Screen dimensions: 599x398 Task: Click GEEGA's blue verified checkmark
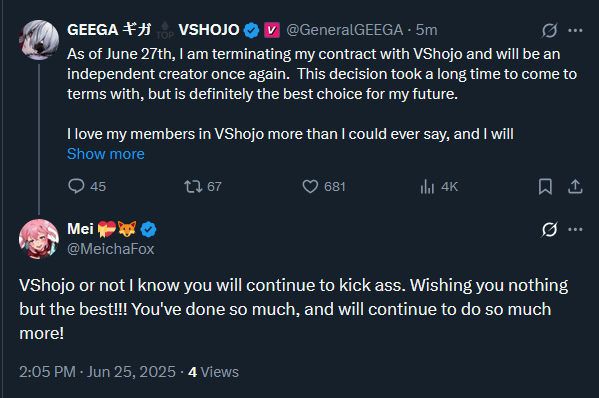(251, 30)
